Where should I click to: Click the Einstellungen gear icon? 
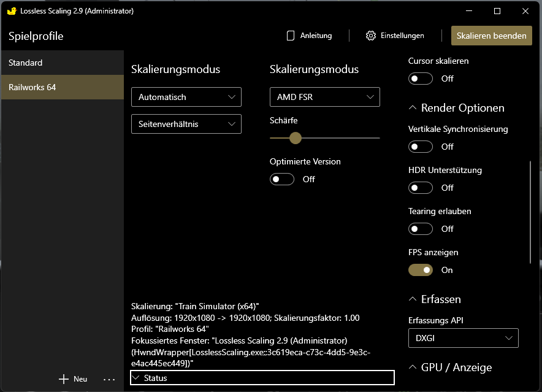[370, 36]
